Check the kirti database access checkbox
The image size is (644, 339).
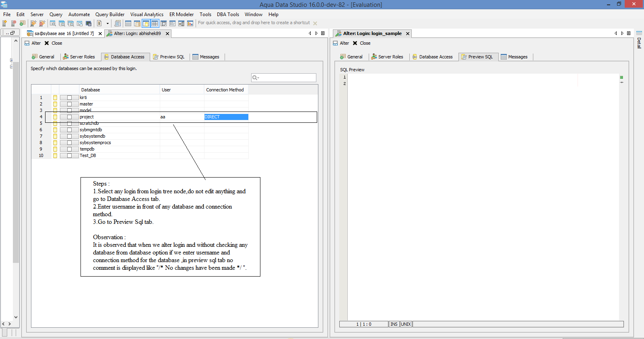click(69, 97)
